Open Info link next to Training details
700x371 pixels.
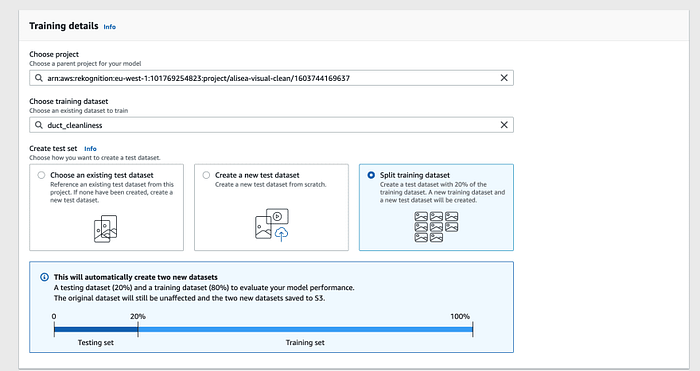(109, 27)
